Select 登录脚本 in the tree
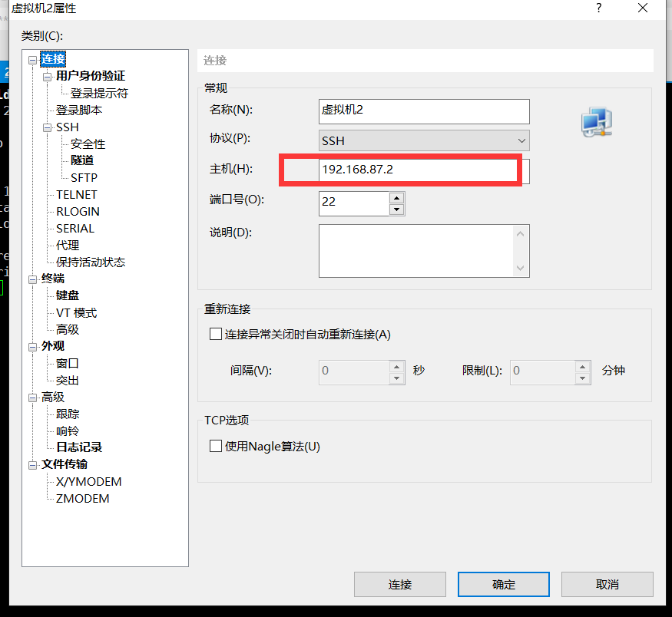The height and width of the screenshot is (617, 672). coord(79,111)
